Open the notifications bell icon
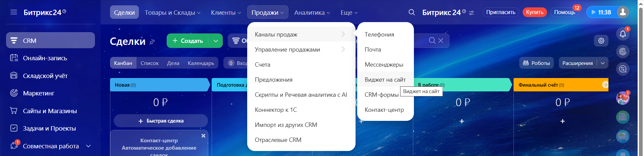644x156 pixels. (623, 34)
